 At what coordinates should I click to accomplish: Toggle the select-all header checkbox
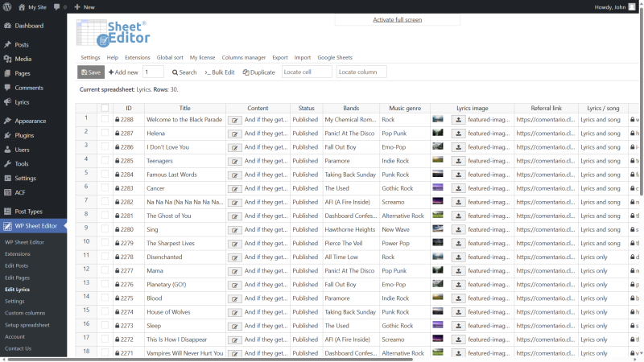105,108
